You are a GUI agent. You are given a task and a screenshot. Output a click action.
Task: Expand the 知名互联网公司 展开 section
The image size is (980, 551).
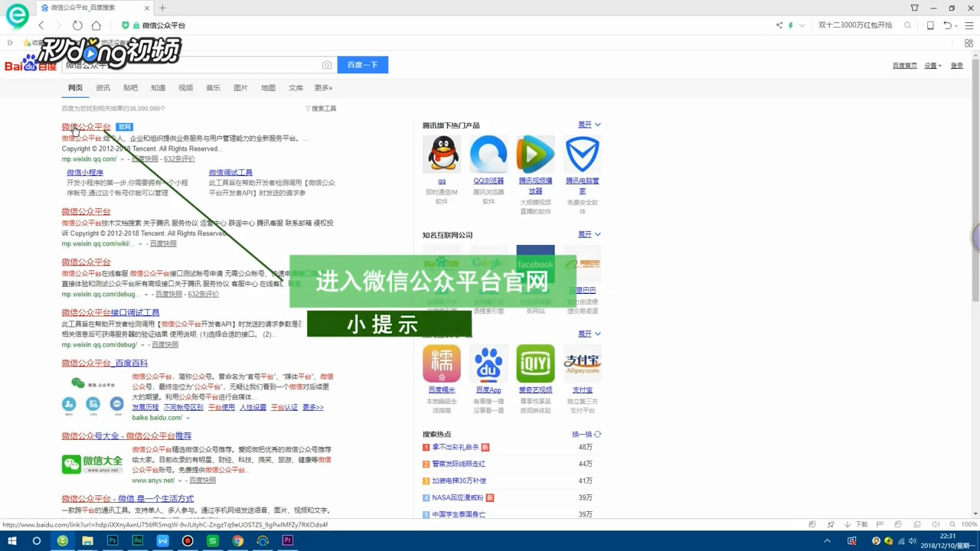(589, 234)
